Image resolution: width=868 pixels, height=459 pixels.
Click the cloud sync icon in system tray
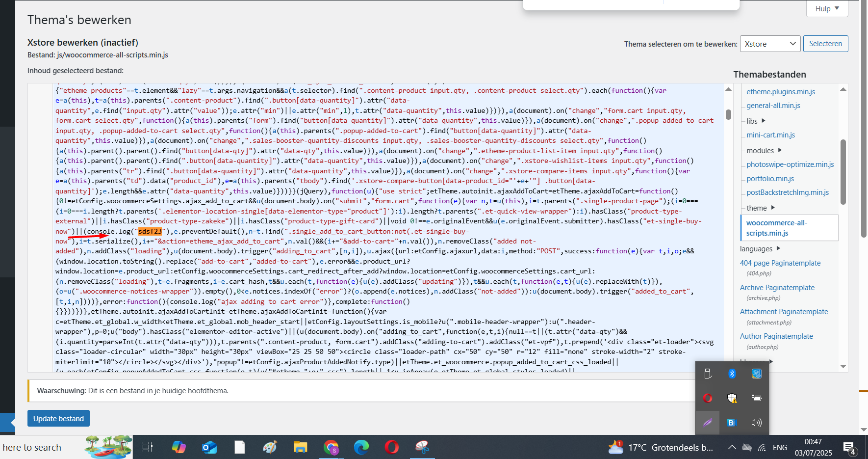(747, 447)
